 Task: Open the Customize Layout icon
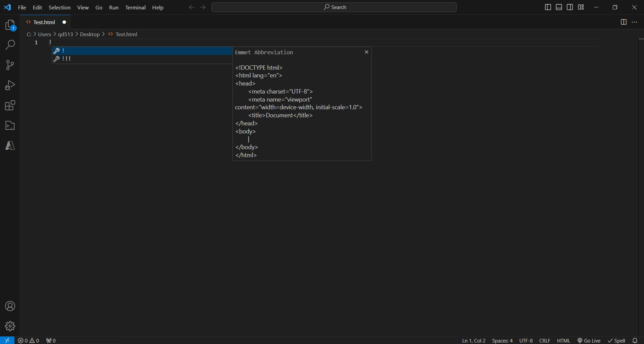[x=581, y=7]
